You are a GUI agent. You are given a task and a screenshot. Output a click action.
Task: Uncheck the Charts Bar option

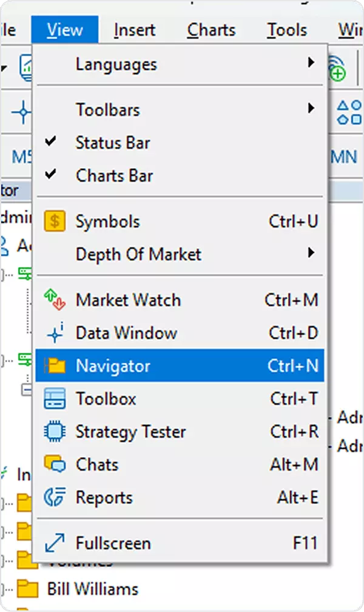click(52, 175)
